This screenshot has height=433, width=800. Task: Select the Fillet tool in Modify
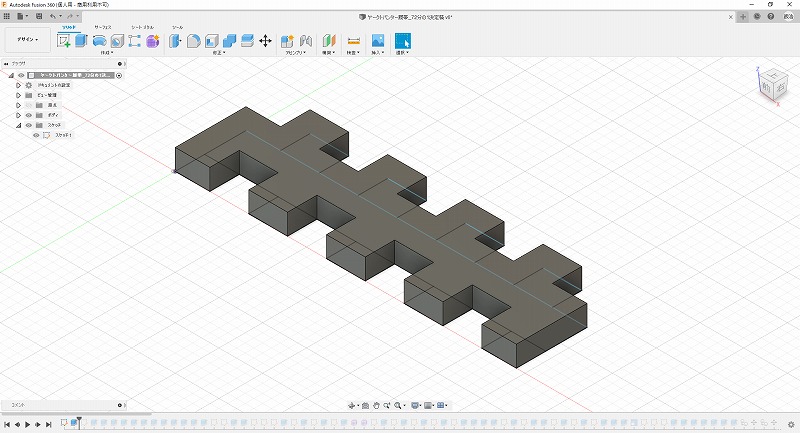tap(194, 41)
